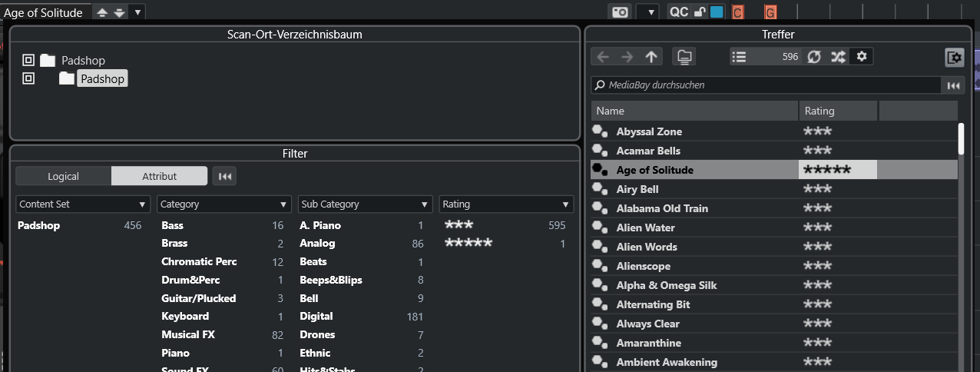980x372 pixels.
Task: Open the Sub Category column dropdown
Action: click(x=365, y=204)
